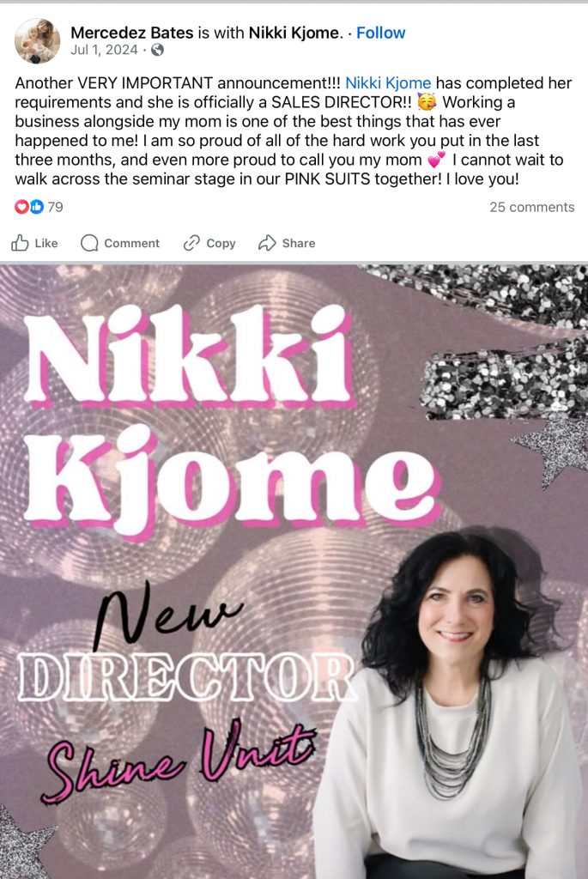Open the Jul 1, 2024 timestamp
This screenshot has height=879, width=588.
(104, 50)
